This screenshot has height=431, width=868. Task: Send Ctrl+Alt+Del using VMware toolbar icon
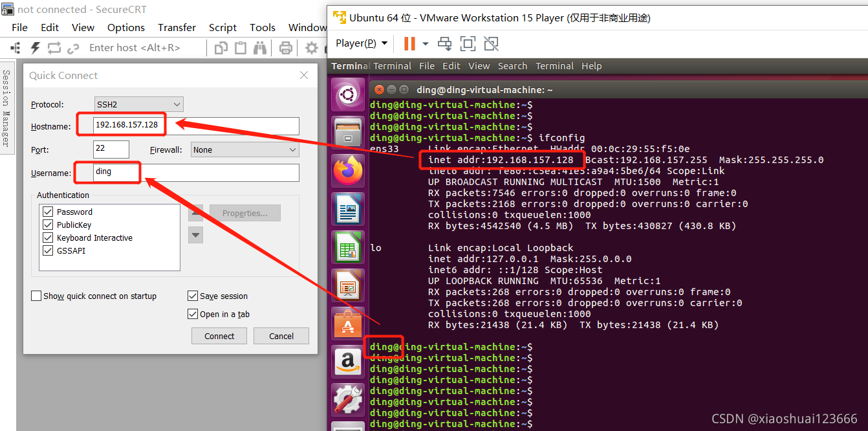(x=445, y=43)
